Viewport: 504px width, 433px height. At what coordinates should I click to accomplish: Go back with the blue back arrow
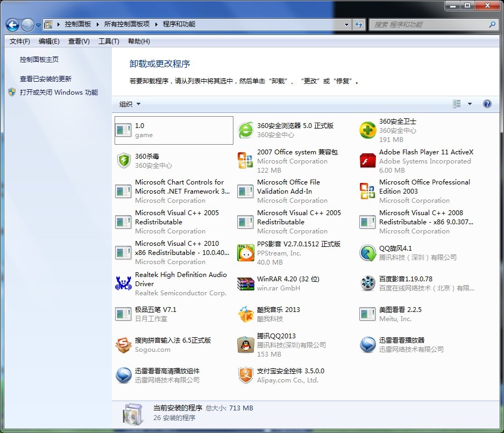(12, 25)
